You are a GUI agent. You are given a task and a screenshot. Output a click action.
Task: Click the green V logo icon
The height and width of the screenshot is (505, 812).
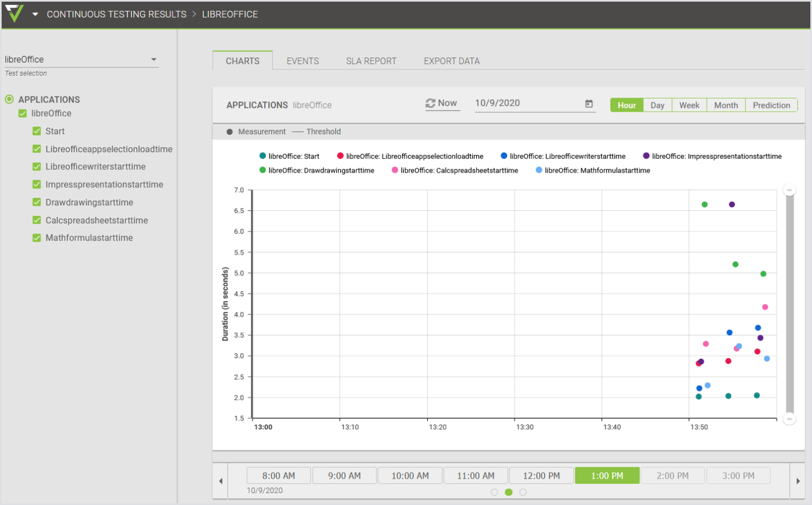[14, 13]
